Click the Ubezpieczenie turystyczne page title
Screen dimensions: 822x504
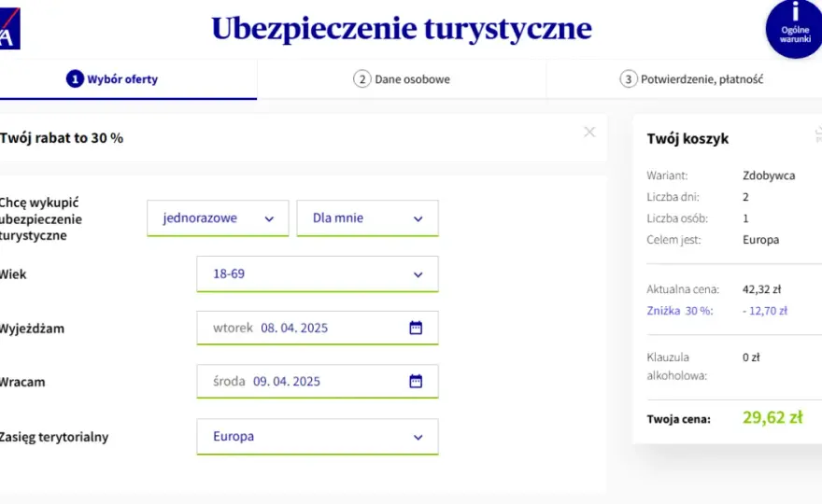click(402, 28)
